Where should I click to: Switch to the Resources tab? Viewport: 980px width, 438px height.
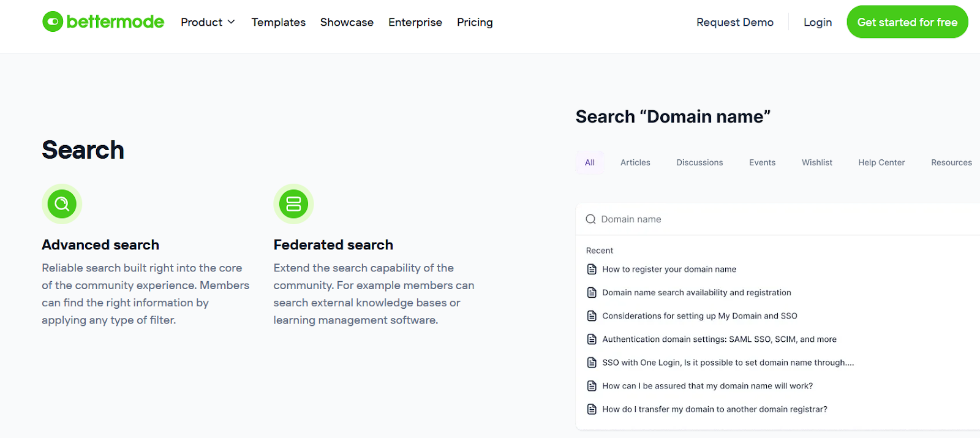(x=951, y=162)
